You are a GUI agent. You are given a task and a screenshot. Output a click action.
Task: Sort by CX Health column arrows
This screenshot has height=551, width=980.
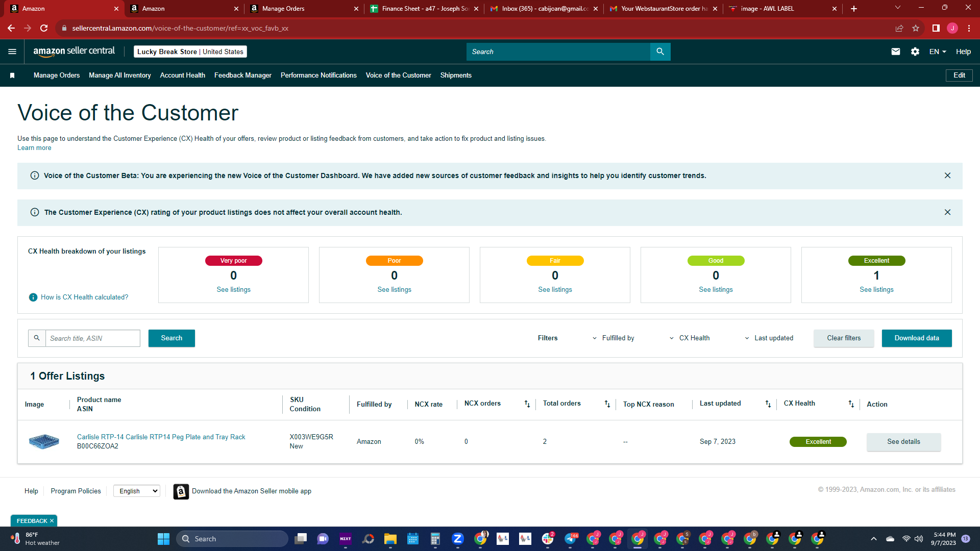851,404
